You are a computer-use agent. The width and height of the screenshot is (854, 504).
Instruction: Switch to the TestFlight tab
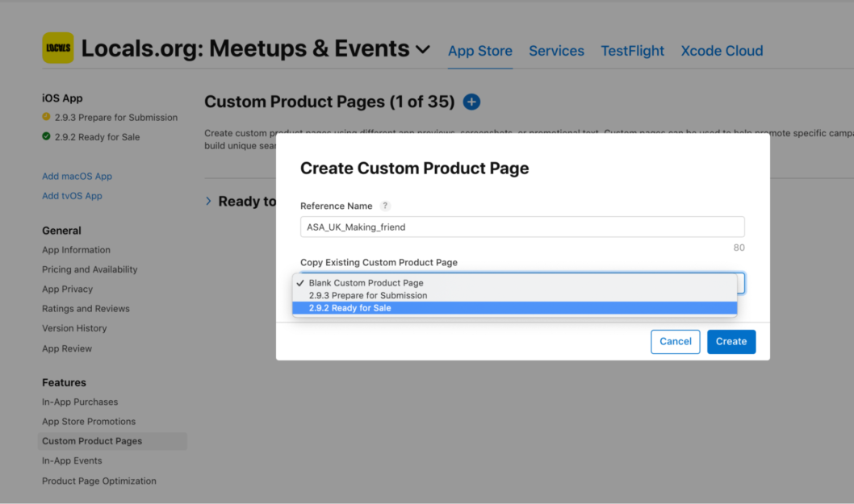tap(632, 50)
